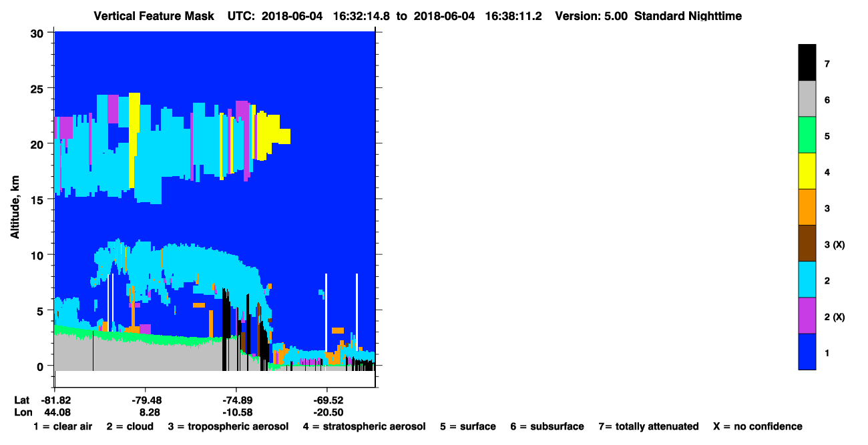868x445 pixels.
Task: Click legend text '4 = stratospheric aerosol'
Action: tap(364, 426)
